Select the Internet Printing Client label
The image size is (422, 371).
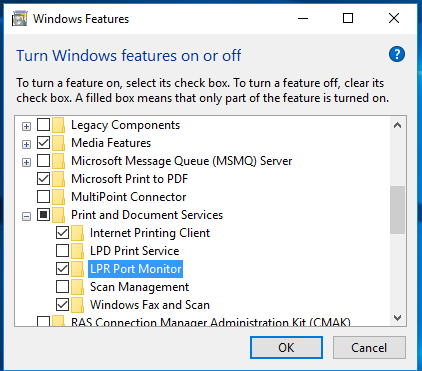pyautogui.click(x=150, y=233)
